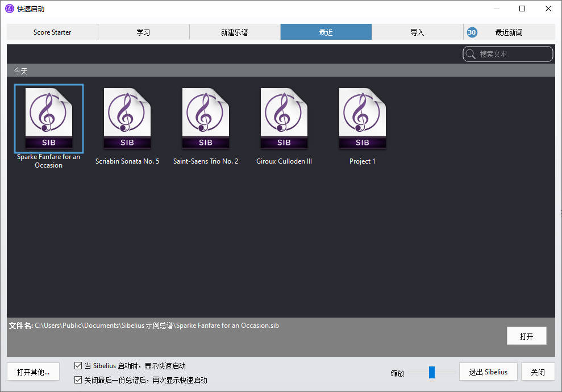Close the 快速启动 window with X
The image size is (562, 392).
548,9
